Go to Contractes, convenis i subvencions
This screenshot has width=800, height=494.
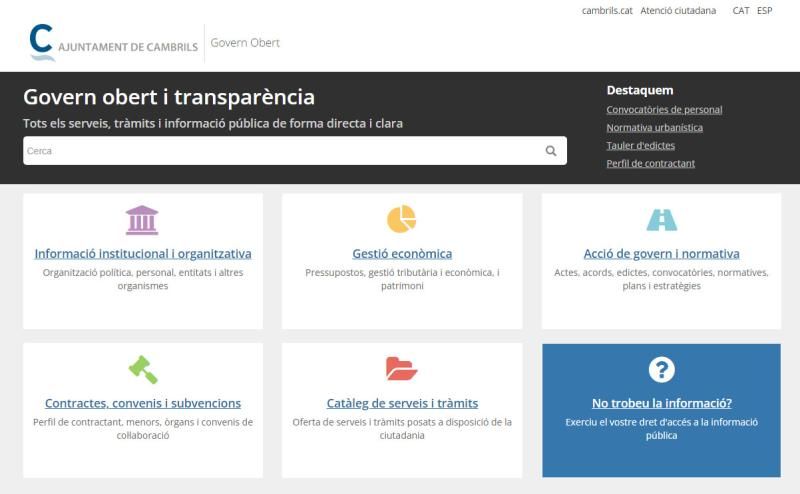pos(143,404)
